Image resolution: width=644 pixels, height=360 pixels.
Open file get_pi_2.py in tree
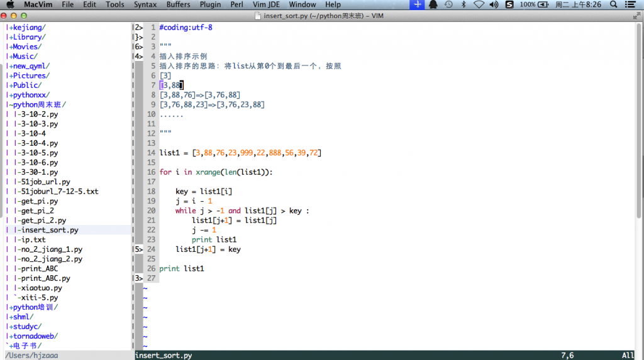coord(42,221)
